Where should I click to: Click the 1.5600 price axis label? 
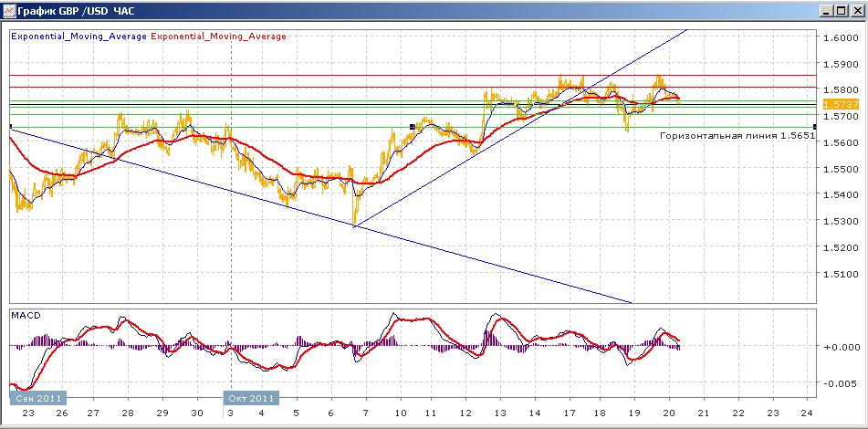(x=839, y=142)
